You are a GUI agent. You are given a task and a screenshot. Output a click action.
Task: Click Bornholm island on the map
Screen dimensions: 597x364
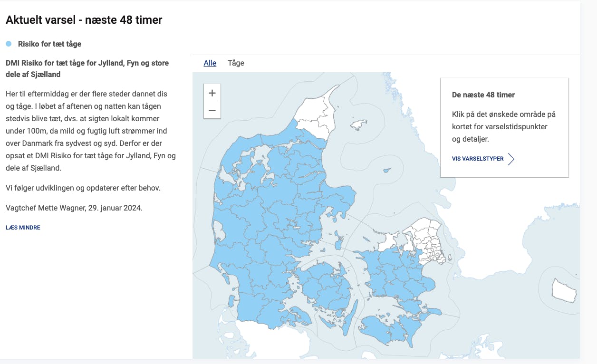(x=564, y=289)
